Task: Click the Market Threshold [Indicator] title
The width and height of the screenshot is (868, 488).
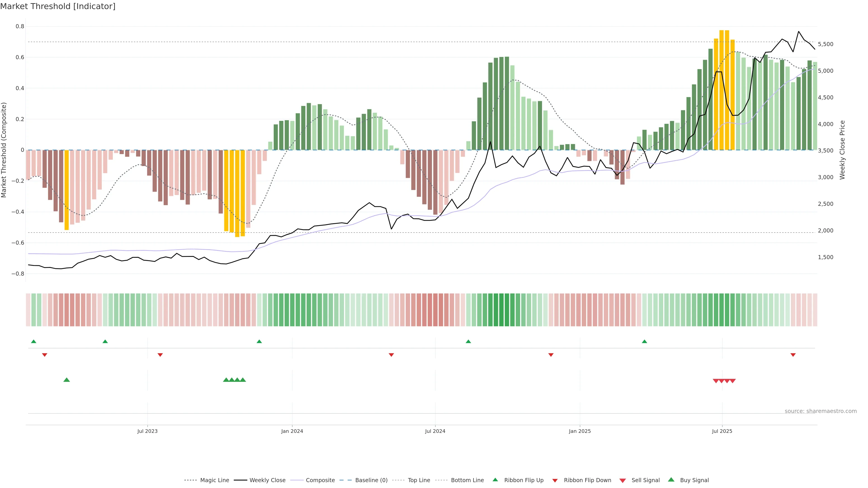Action: (x=58, y=6)
